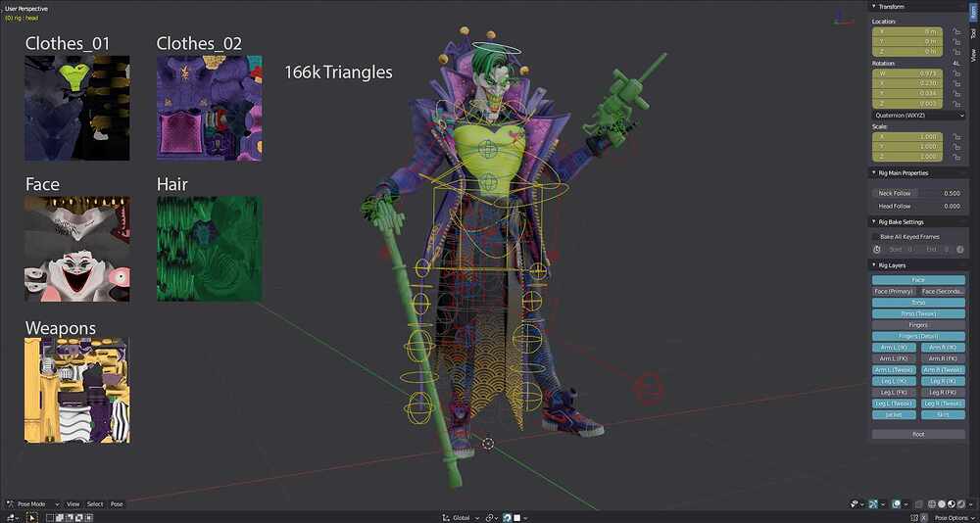Choose the Subtract Selection mode icon
The width and height of the screenshot is (980, 523).
pos(70,518)
